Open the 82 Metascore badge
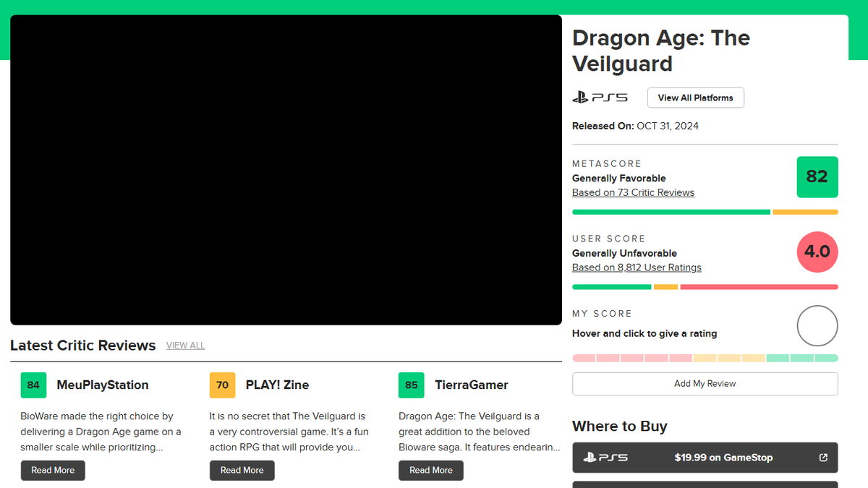This screenshot has width=868, height=488. click(x=817, y=177)
